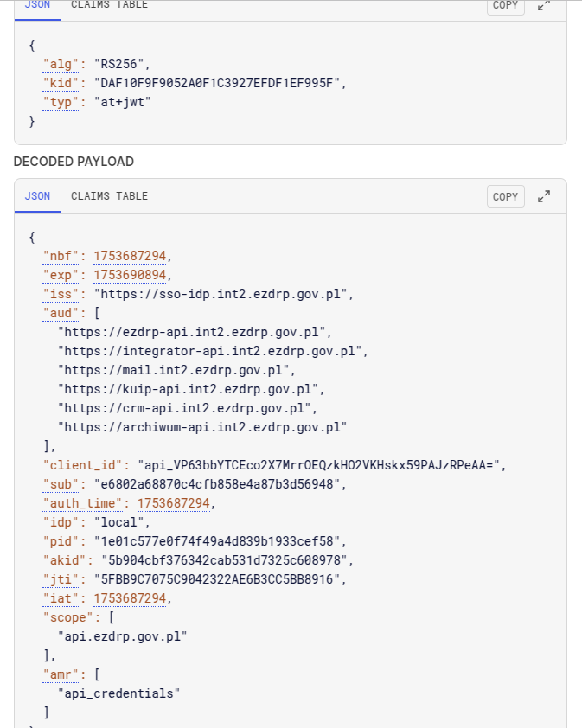Copy the decoded header JSON

[x=505, y=5]
